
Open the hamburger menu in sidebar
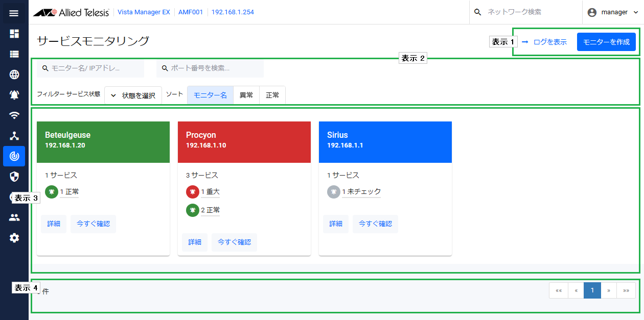pos(14,13)
